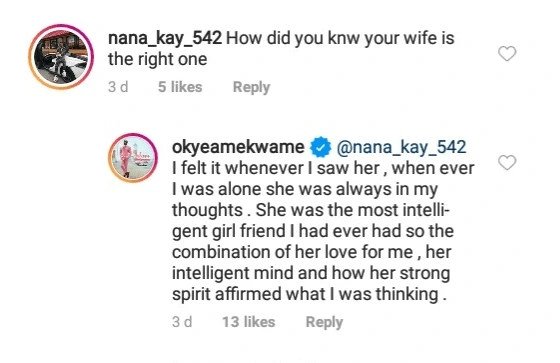Open the nana_kay_542 username link
The image size is (560, 363).
165,38
